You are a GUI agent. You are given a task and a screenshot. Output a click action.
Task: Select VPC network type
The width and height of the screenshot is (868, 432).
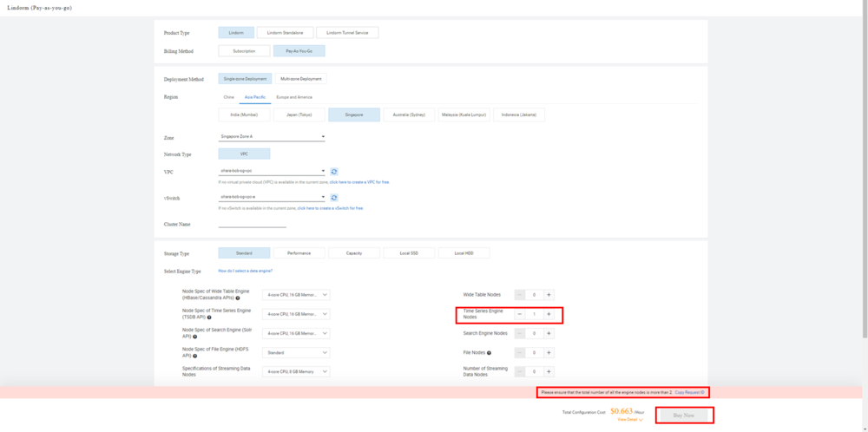click(244, 154)
